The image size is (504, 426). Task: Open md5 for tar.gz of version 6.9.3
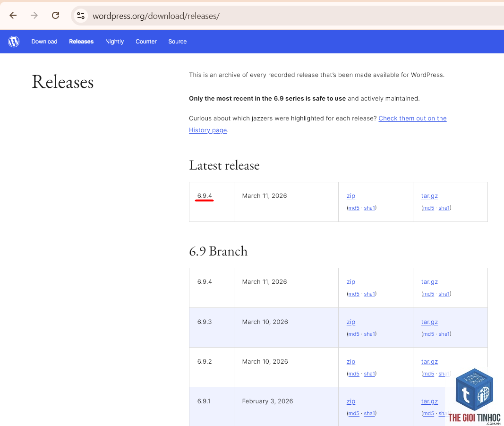pyautogui.click(x=428, y=334)
